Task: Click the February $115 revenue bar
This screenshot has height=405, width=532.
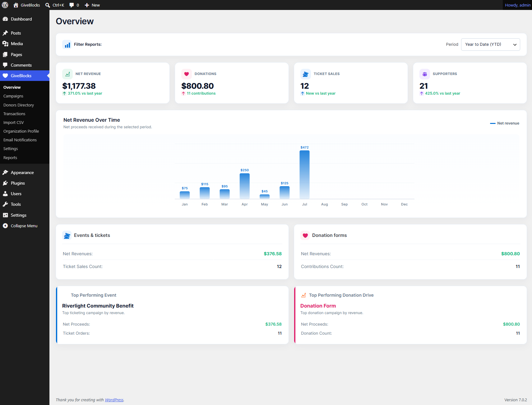Action: (205, 193)
